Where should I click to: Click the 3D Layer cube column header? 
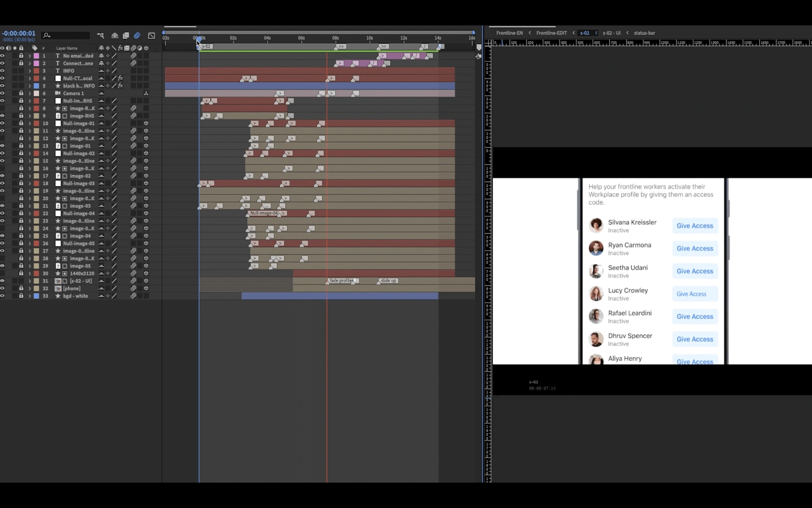click(146, 48)
